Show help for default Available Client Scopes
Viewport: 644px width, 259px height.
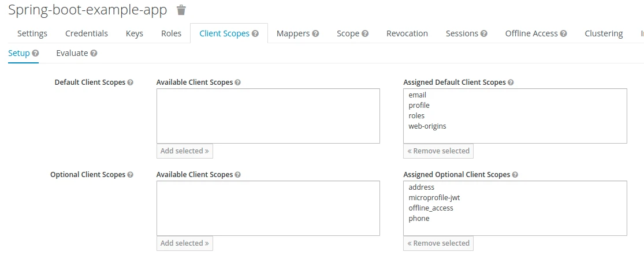click(237, 82)
